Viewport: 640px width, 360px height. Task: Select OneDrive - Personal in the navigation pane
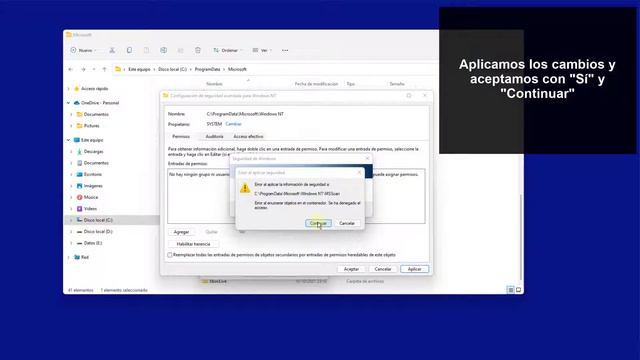pyautogui.click(x=100, y=103)
